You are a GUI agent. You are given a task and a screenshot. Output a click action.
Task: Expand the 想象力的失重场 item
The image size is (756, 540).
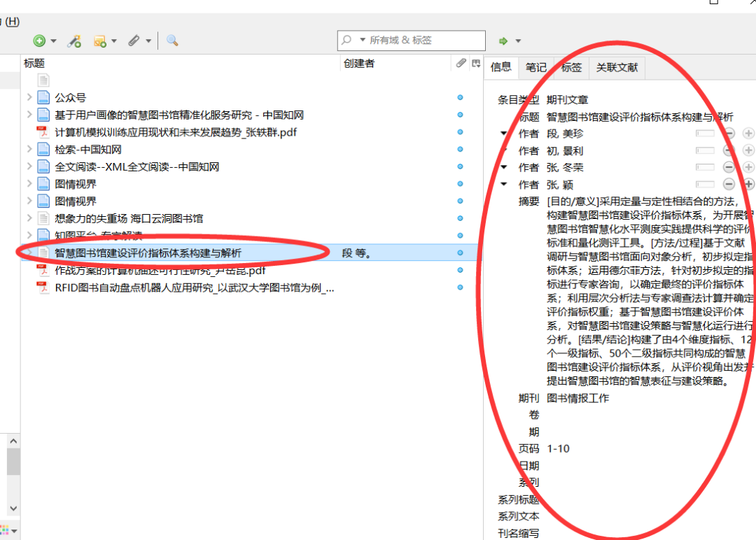pos(29,218)
